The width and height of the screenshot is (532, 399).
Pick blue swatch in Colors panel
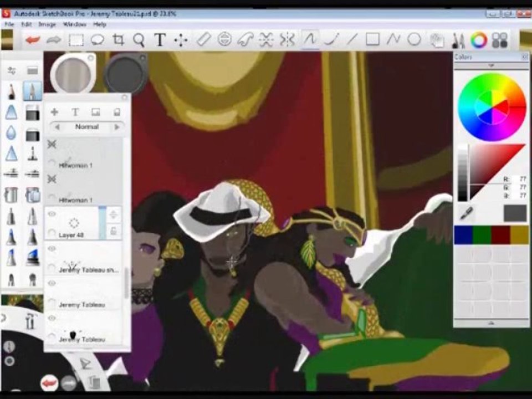[x=463, y=235]
